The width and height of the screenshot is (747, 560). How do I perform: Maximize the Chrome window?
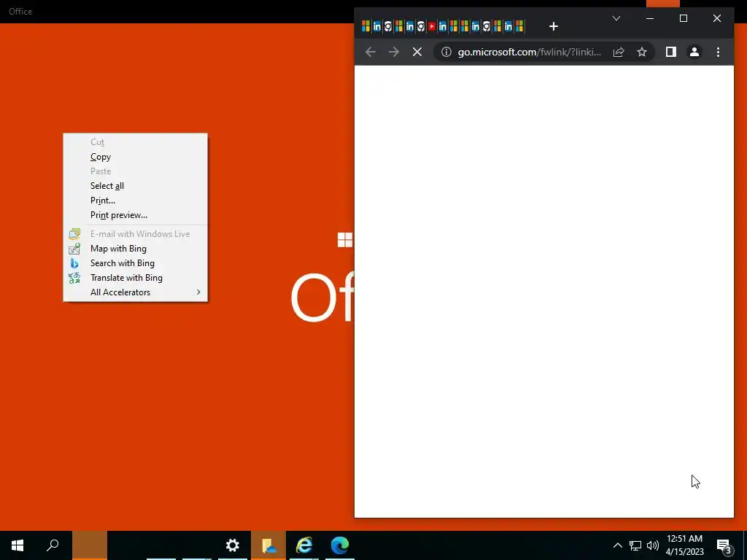click(x=683, y=18)
